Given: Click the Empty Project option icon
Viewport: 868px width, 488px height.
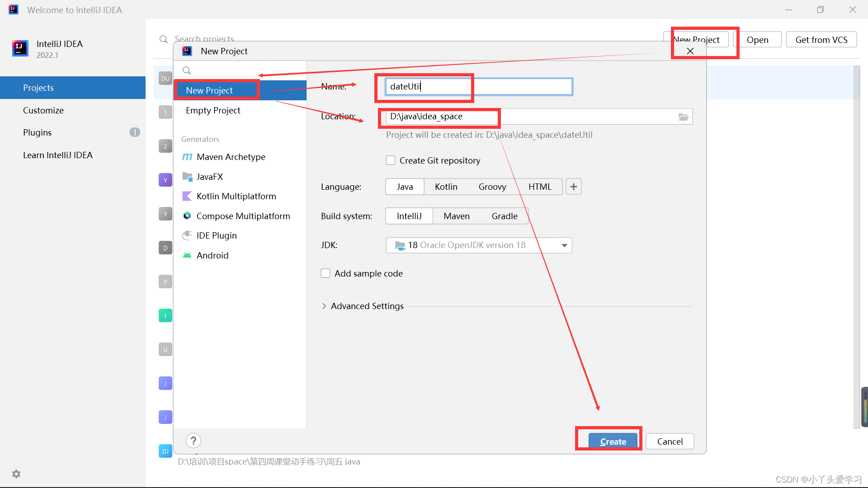Looking at the screenshot, I should pos(213,110).
